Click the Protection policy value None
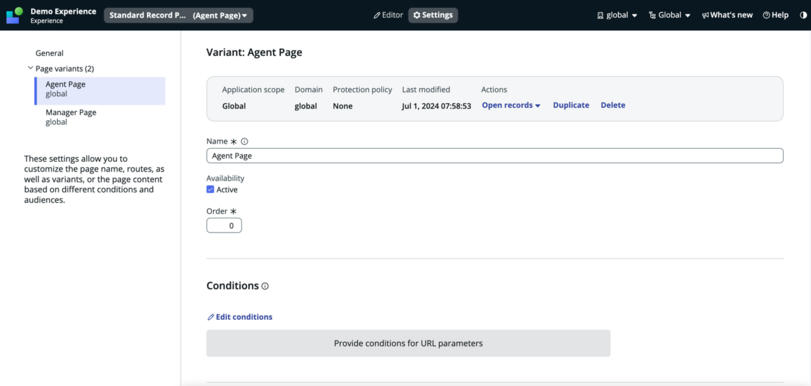 click(x=342, y=106)
